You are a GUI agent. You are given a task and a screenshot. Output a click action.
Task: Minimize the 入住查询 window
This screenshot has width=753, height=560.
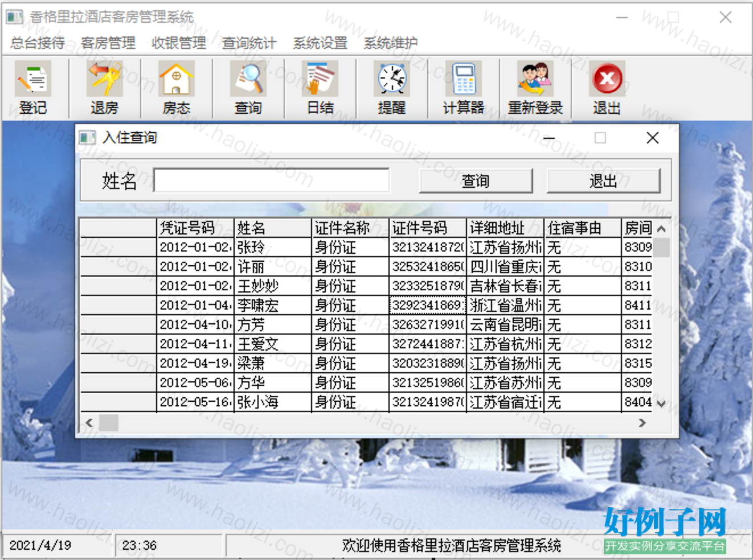(549, 138)
